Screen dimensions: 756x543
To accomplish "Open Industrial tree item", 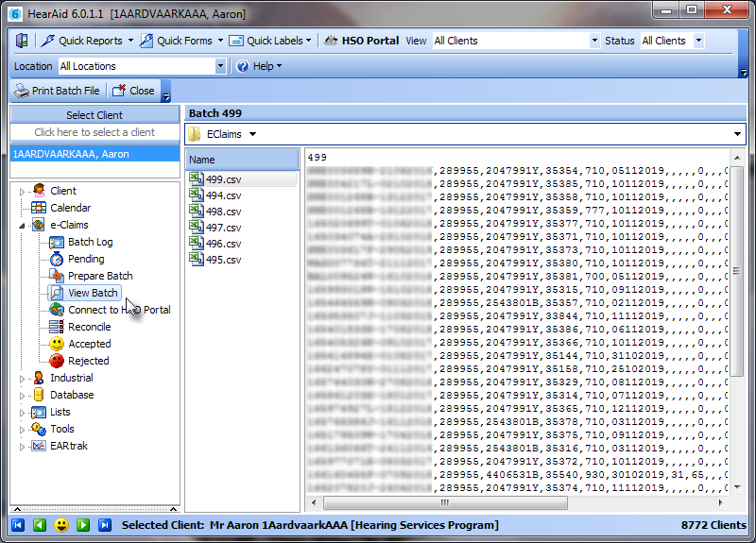I will pos(72,378).
